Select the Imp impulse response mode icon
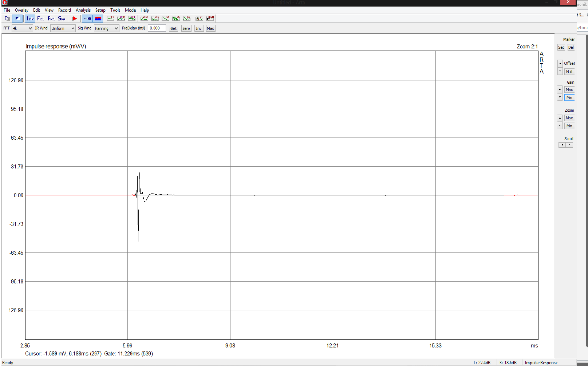The width and height of the screenshot is (588, 366). tap(30, 19)
